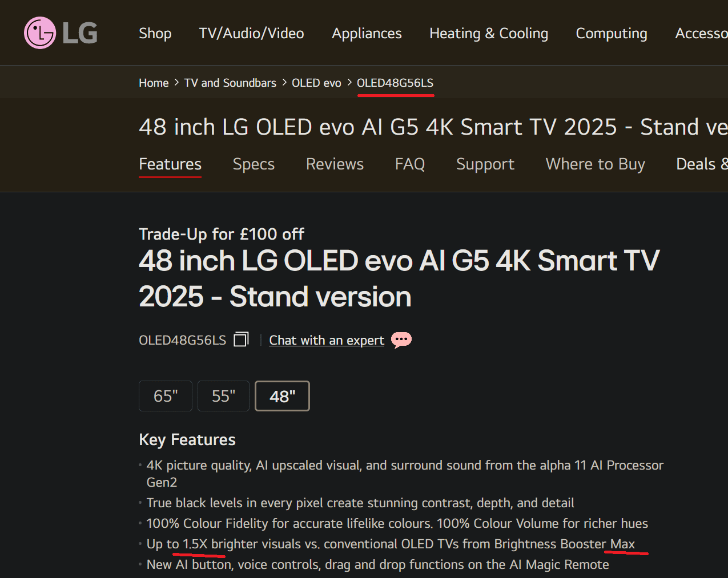Viewport: 728px width, 578px height.
Task: Click 'Trade-Up for £100 off' text
Action: point(222,234)
